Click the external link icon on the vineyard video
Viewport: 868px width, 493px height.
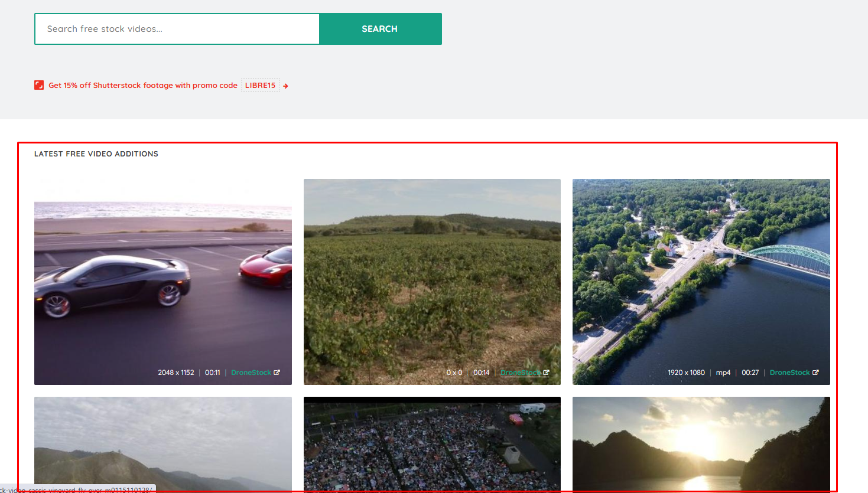[546, 373]
